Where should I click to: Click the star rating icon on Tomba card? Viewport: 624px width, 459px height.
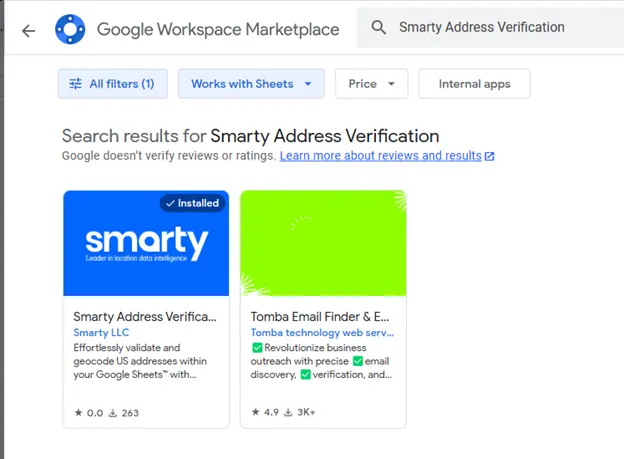[256, 411]
